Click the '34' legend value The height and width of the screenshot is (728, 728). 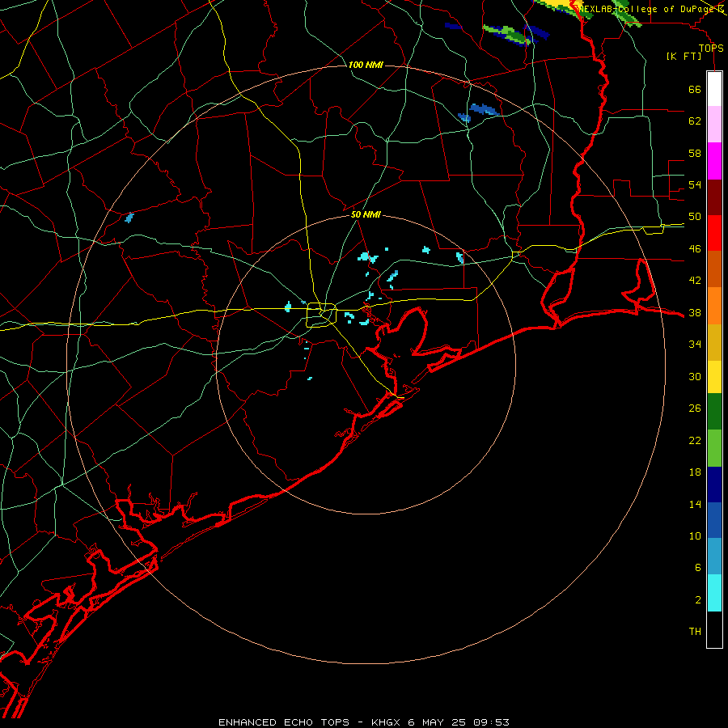click(x=695, y=345)
